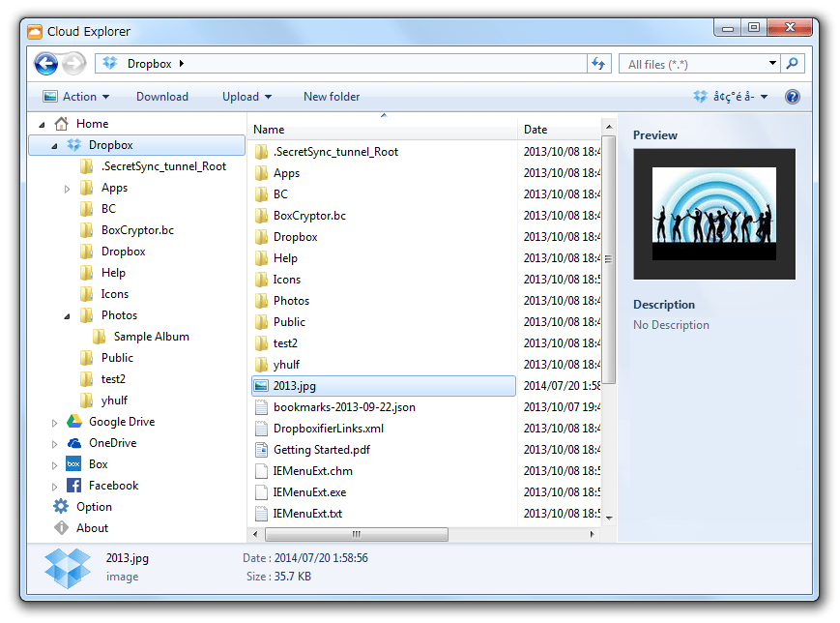Expand the Box tree arrow

pyautogui.click(x=54, y=465)
